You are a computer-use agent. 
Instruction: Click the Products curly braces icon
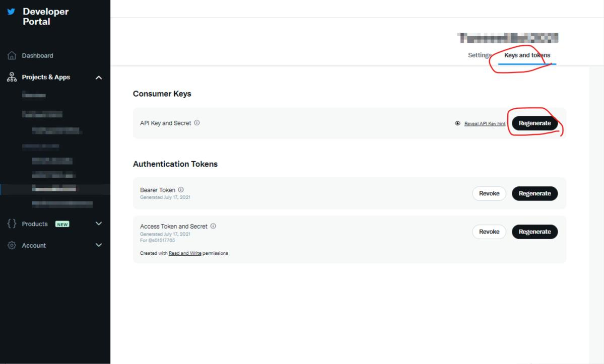[x=12, y=224]
